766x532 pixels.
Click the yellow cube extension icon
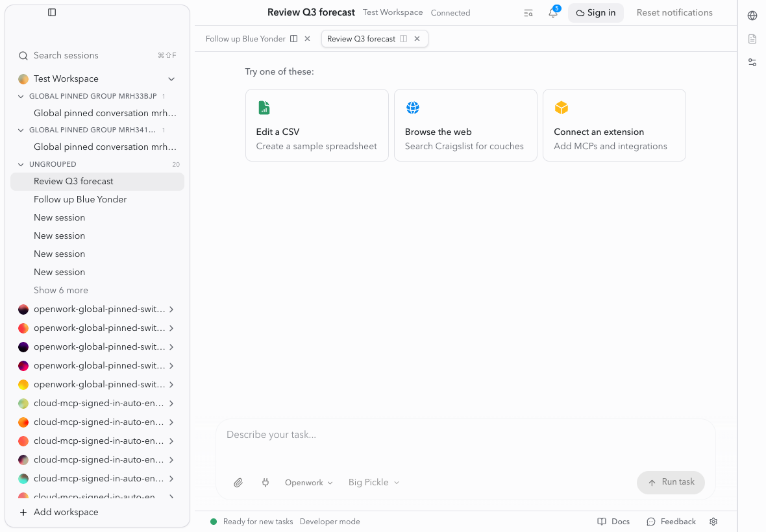pyautogui.click(x=562, y=108)
